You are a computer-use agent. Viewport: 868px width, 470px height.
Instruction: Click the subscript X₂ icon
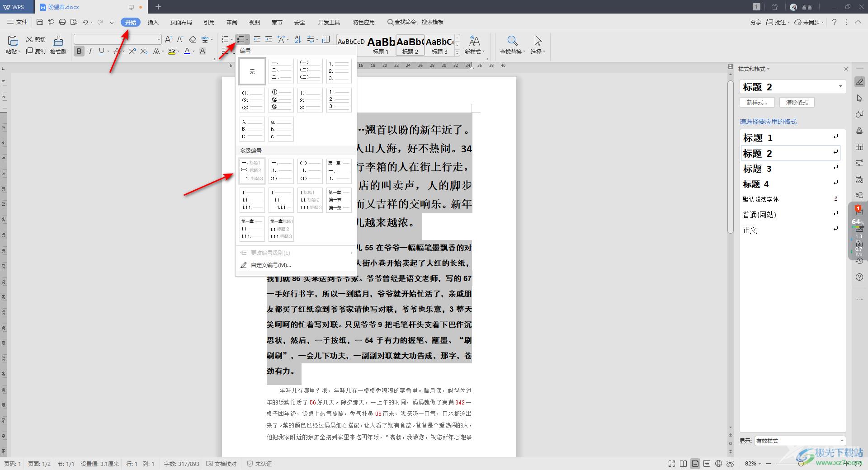click(x=144, y=51)
